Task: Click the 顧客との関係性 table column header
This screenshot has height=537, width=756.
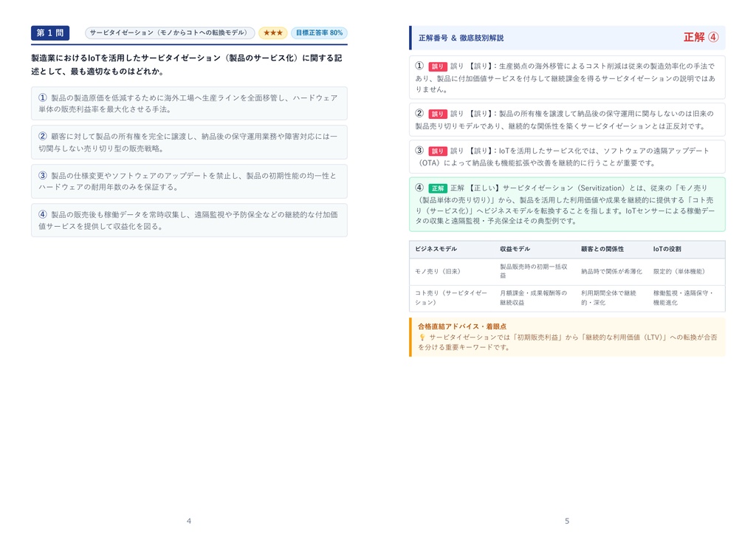Action: click(602, 249)
